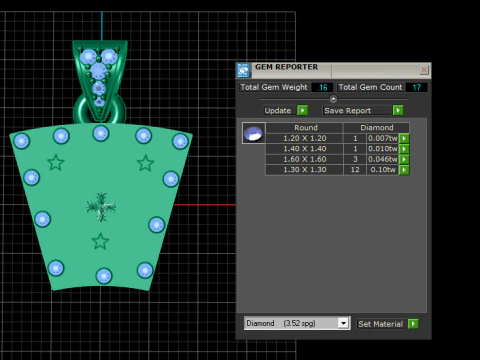Viewport: 480px width, 360px height.
Task: Click the green arrow next to Save Report
Action: click(x=398, y=110)
